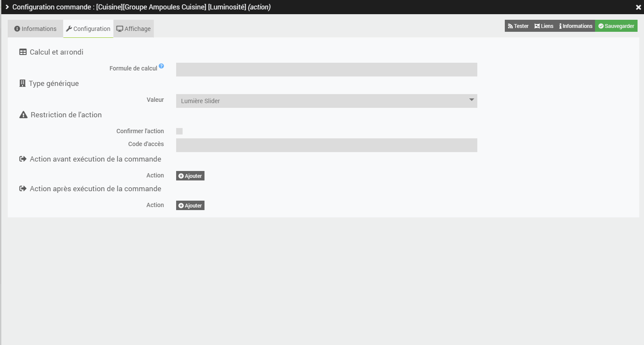Click the Informations button next to Liens
This screenshot has height=345, width=644.
[576, 26]
